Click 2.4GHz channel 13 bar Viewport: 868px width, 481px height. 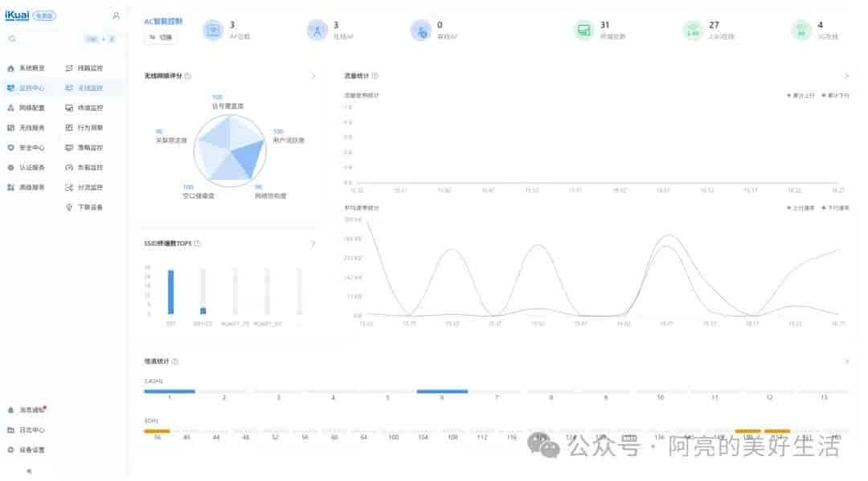[x=824, y=391]
